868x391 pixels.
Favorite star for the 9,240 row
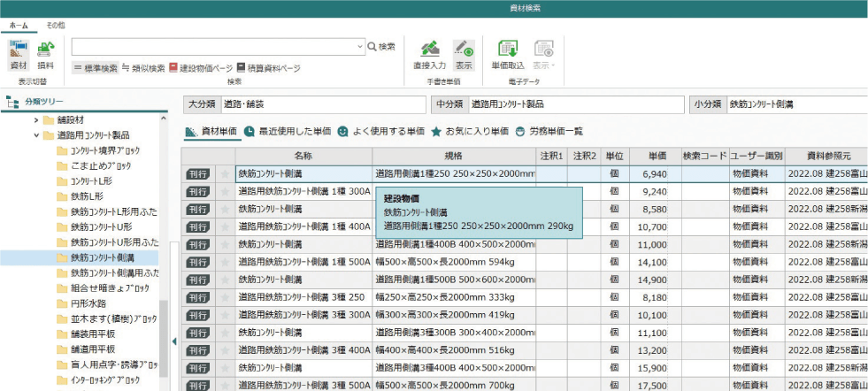tap(225, 192)
